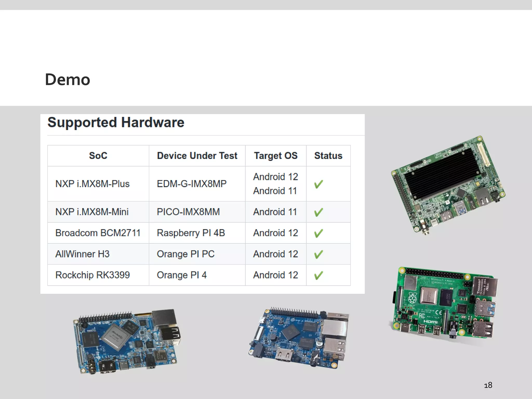Select the EDM-G board with black heatsink
The width and height of the screenshot is (532, 399).
448,185
